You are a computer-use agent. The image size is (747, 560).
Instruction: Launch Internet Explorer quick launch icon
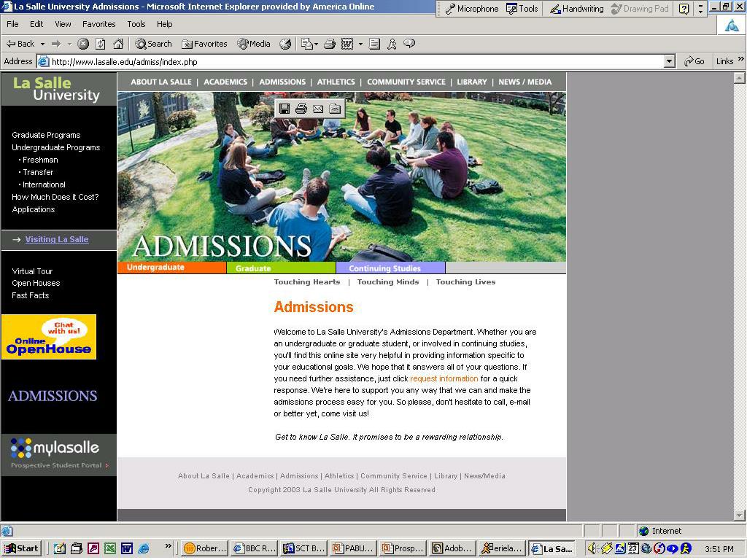coord(144,548)
